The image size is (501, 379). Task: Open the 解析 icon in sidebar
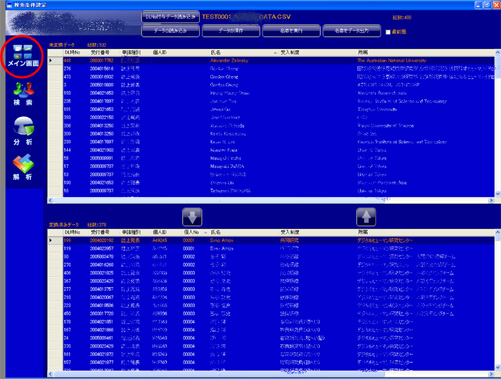pyautogui.click(x=23, y=167)
